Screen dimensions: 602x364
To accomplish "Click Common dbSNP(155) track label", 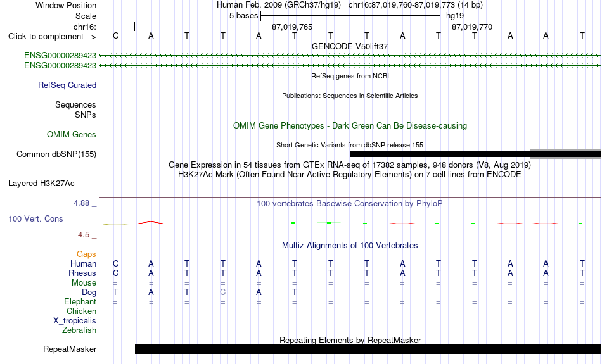I will click(x=56, y=154).
